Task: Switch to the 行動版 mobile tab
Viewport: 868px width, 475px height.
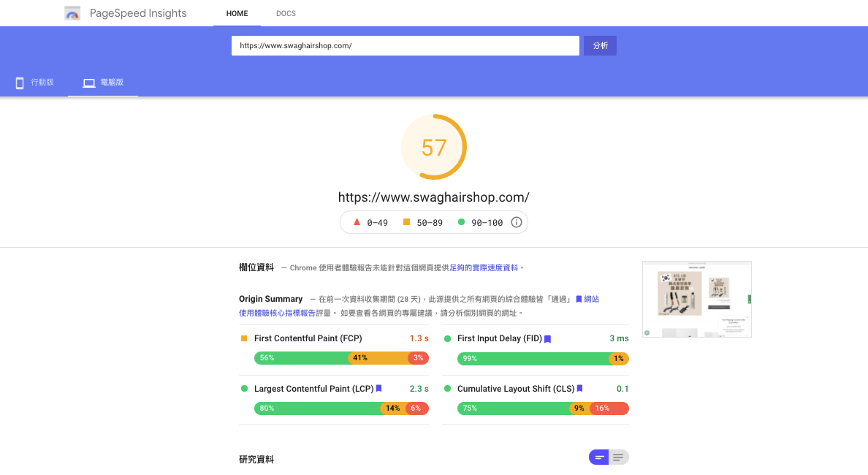Action: pos(34,83)
